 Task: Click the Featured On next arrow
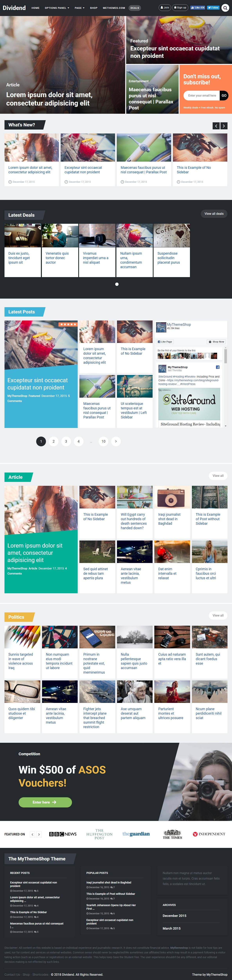pos(39,834)
